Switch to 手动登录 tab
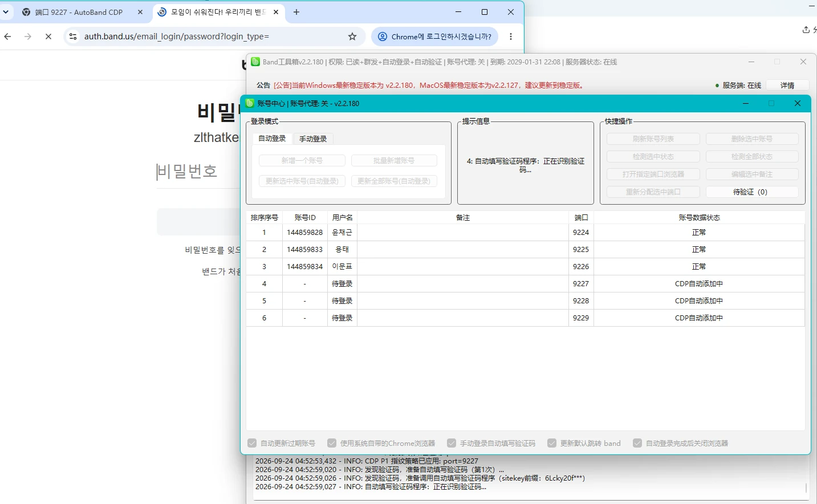Image resolution: width=817 pixels, height=504 pixels. click(313, 139)
